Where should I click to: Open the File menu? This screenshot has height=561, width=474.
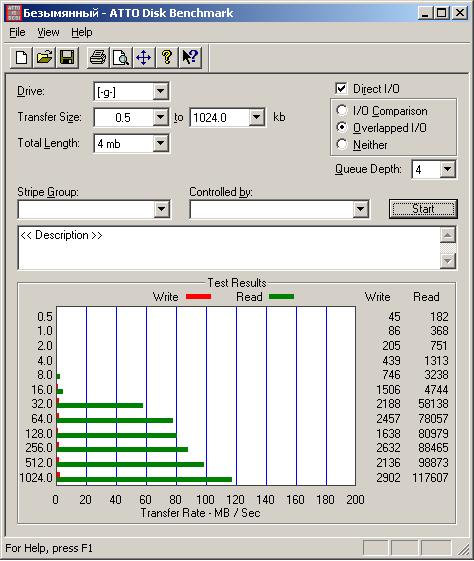tap(17, 33)
